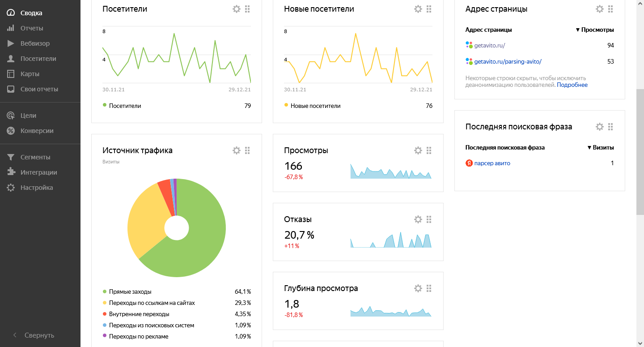Click gear icon on Последняя поисковая фраза widget
The width and height of the screenshot is (644, 347).
pyautogui.click(x=600, y=127)
